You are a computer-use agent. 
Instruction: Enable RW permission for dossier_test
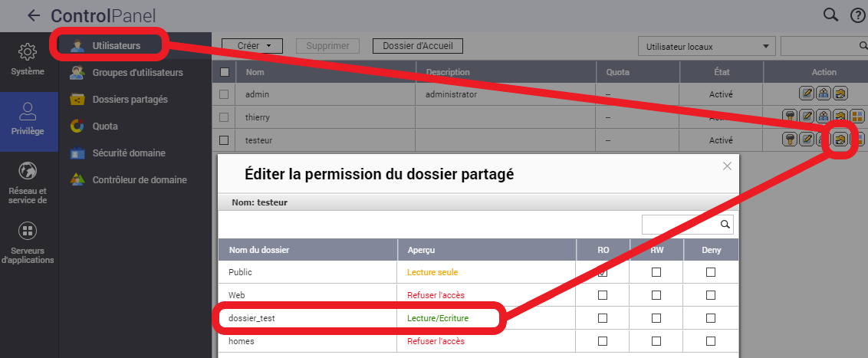656,318
